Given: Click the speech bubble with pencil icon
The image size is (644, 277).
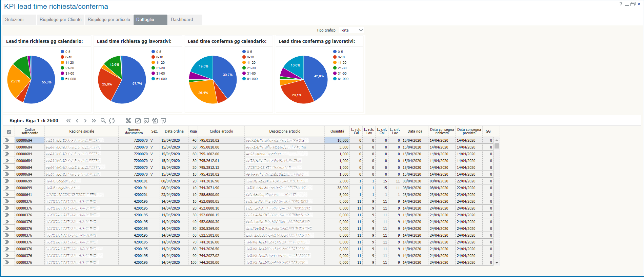Looking at the screenshot, I should click(146, 121).
